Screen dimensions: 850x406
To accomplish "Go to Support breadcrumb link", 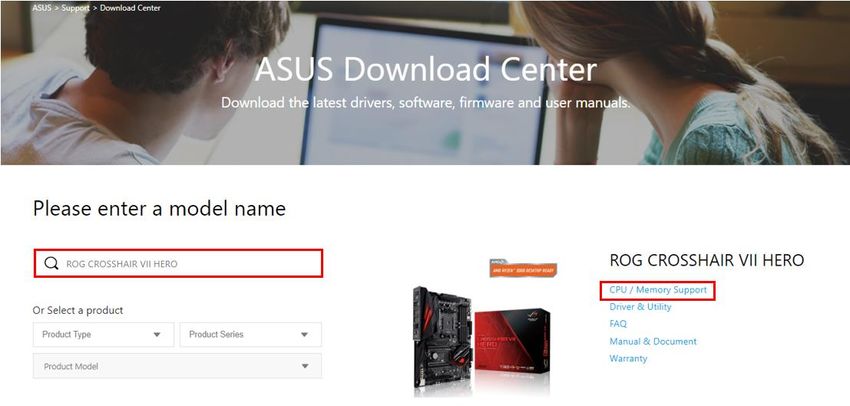I will 75,8.
